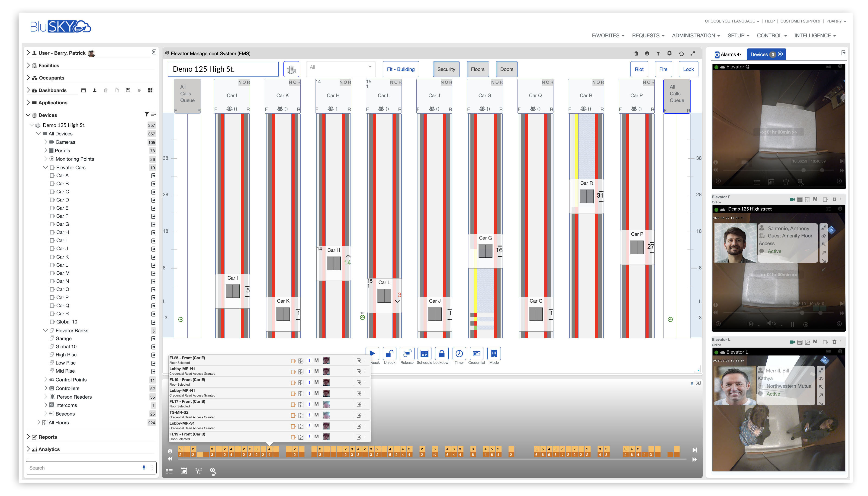Click the Credential badge icon
The image size is (868, 496).
(476, 354)
